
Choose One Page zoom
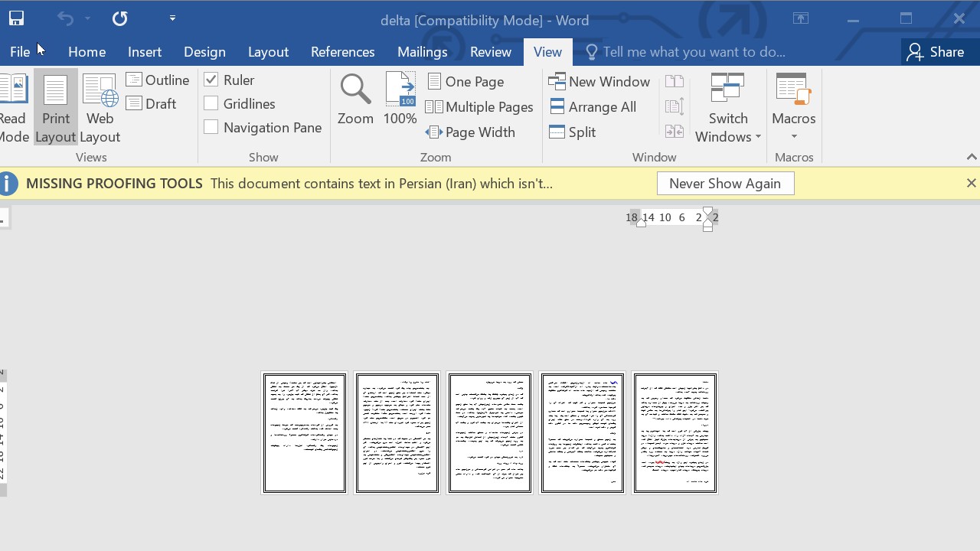[x=465, y=81]
